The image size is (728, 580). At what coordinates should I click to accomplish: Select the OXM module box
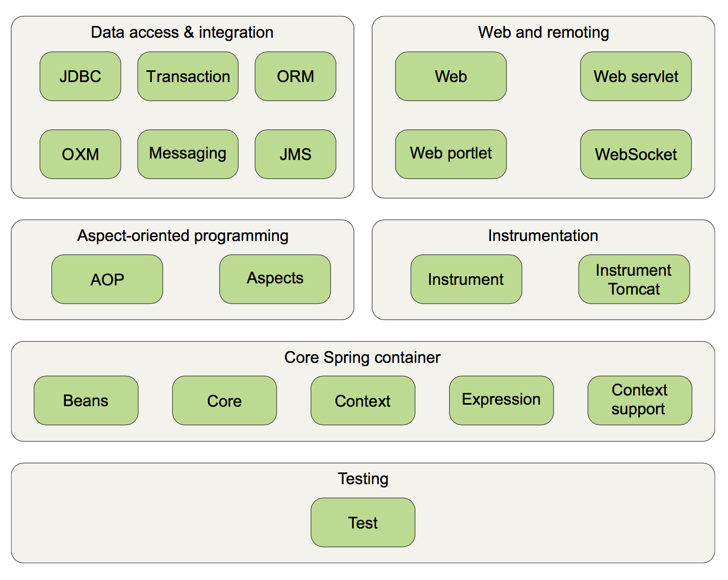pos(80,154)
